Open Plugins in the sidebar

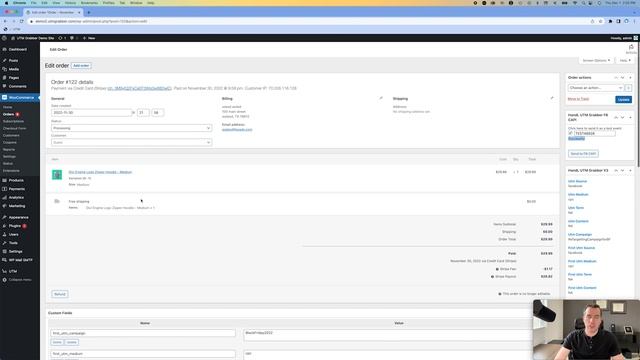(x=15, y=226)
